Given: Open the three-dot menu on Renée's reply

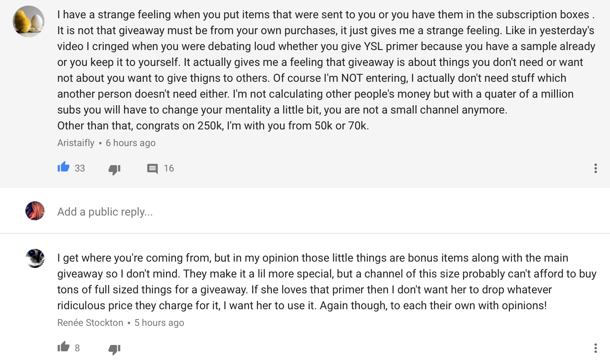Looking at the screenshot, I should pyautogui.click(x=595, y=348).
